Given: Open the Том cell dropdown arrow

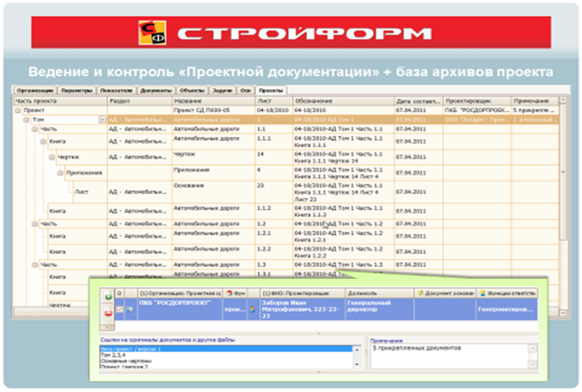Looking at the screenshot, I should click(x=101, y=120).
